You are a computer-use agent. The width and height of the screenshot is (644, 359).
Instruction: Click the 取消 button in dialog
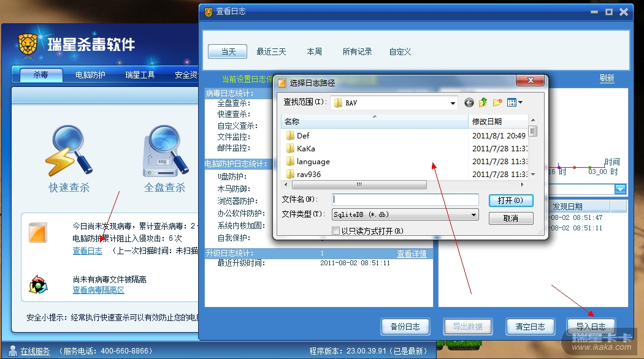pyautogui.click(x=511, y=218)
